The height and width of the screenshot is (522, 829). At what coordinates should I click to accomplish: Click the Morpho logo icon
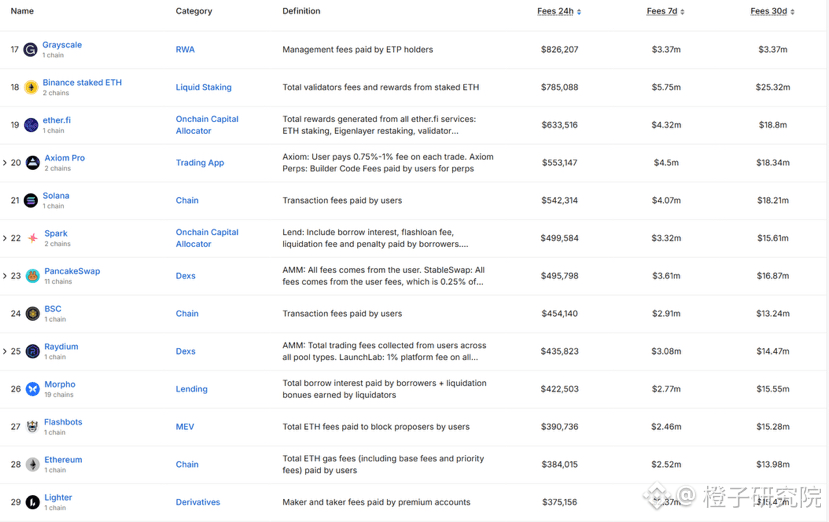point(33,389)
